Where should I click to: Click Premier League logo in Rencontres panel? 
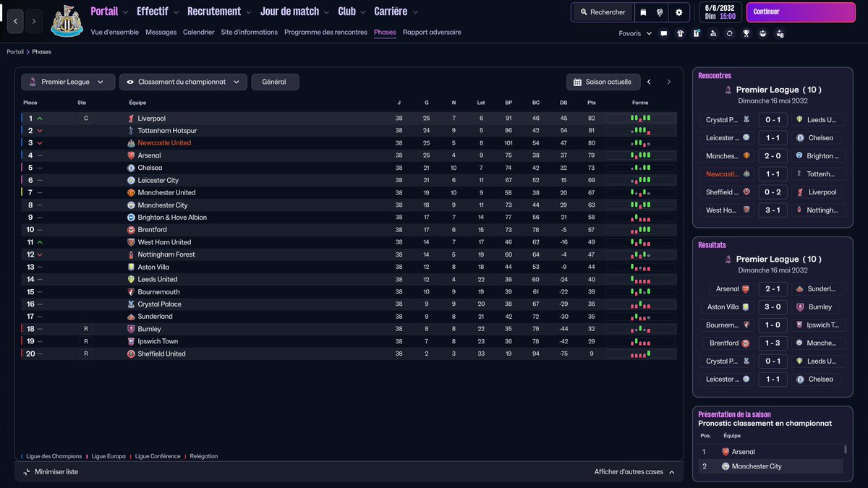pos(728,90)
